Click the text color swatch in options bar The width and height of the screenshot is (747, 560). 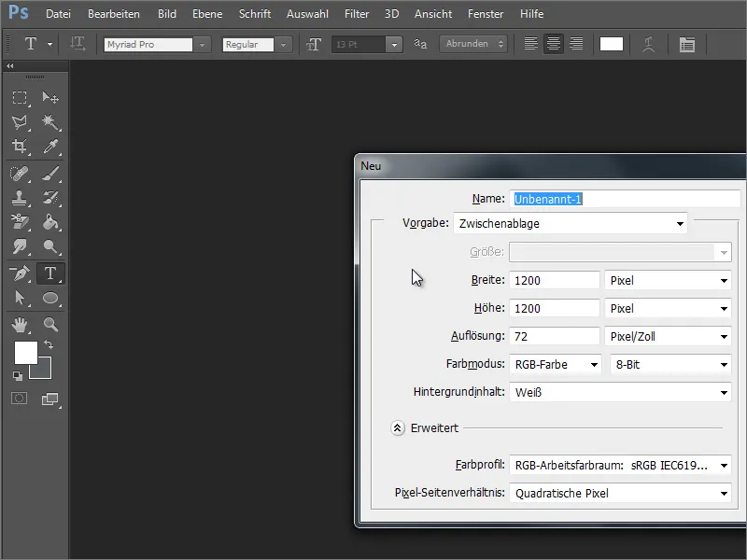pos(612,44)
